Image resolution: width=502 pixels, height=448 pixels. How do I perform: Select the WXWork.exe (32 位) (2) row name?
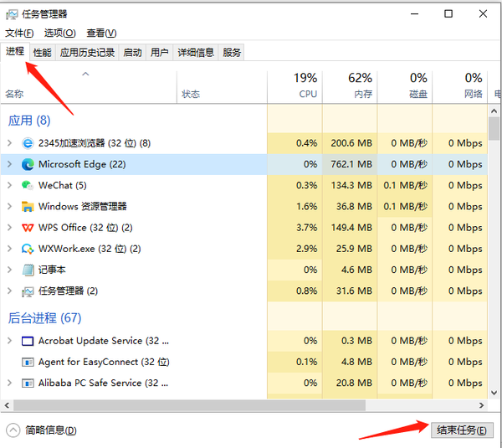(x=90, y=249)
